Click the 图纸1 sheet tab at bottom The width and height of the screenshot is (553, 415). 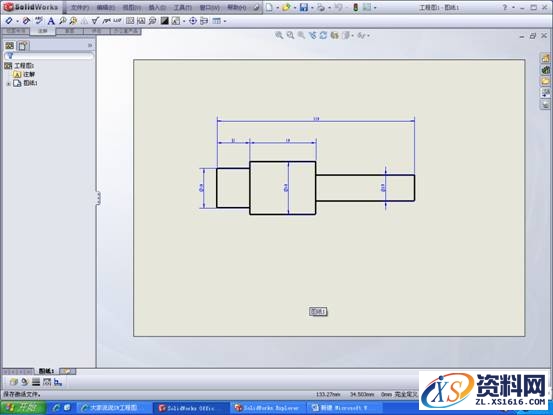point(46,371)
